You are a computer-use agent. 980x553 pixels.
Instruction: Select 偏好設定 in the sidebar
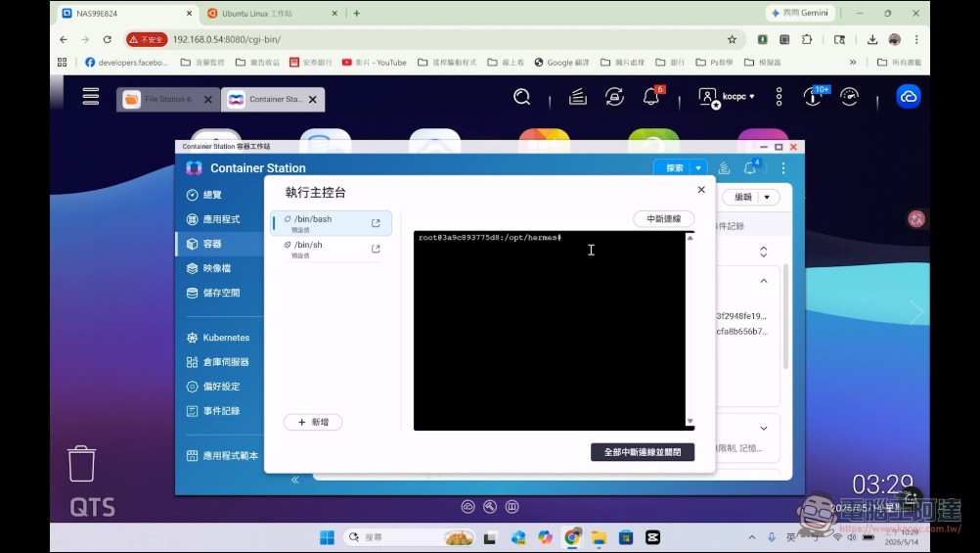pos(219,386)
